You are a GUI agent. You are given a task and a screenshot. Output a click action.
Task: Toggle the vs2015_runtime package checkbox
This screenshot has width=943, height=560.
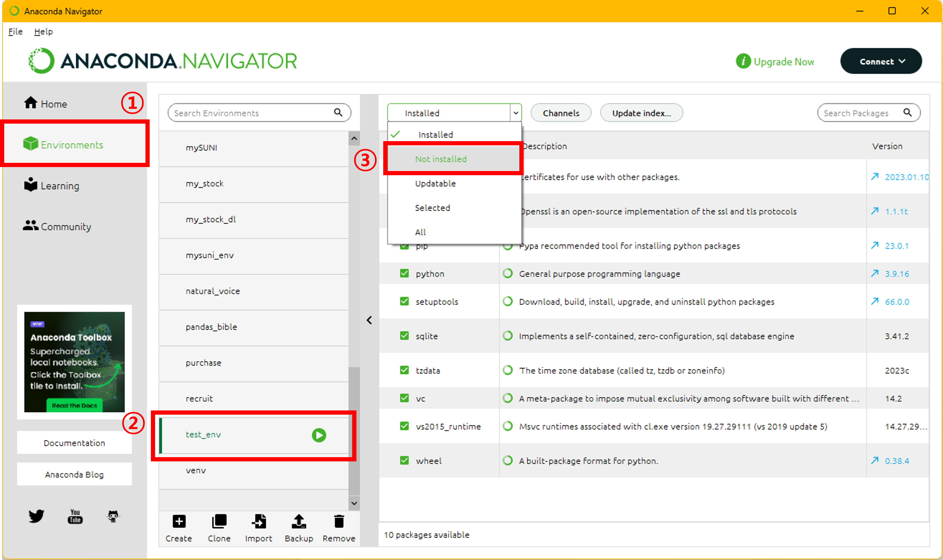404,426
